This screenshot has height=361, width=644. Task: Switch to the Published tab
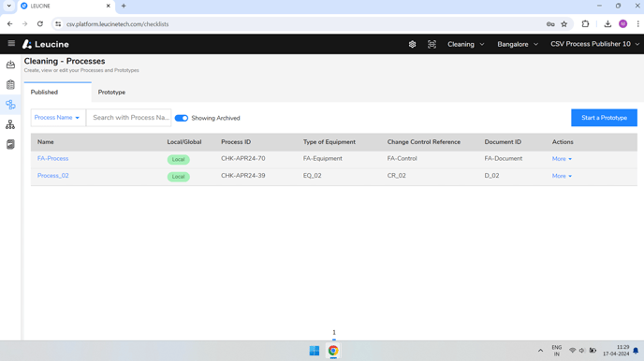(57, 93)
